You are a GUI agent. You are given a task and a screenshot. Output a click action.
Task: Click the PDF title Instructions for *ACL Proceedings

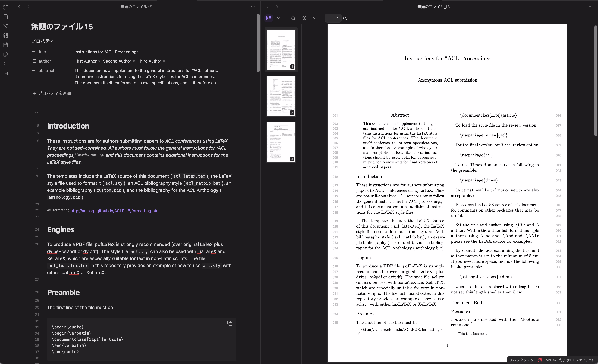point(447,58)
